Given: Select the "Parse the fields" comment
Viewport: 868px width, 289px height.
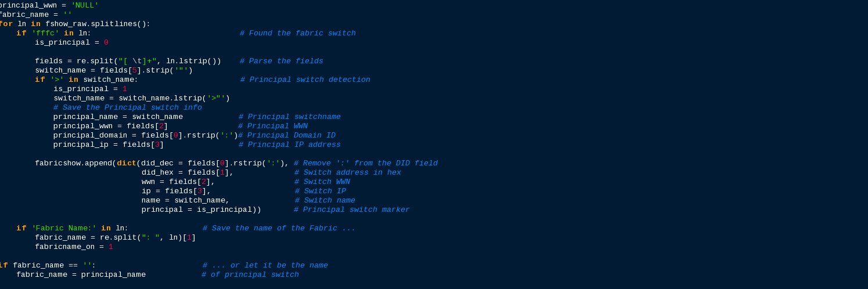Looking at the screenshot, I should pyautogui.click(x=281, y=61).
